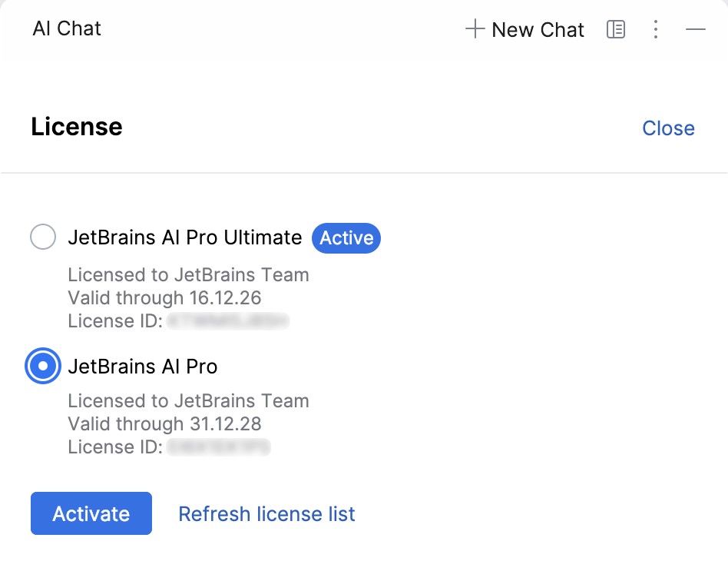Click the JetBrains AI Pro Ultimate label
Screen dimensions: 728x561
coord(185,237)
